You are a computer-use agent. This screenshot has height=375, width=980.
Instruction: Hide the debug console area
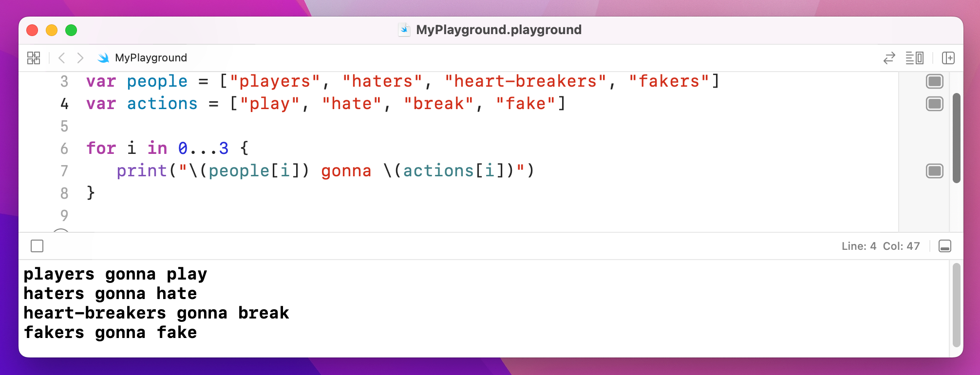pyautogui.click(x=944, y=246)
